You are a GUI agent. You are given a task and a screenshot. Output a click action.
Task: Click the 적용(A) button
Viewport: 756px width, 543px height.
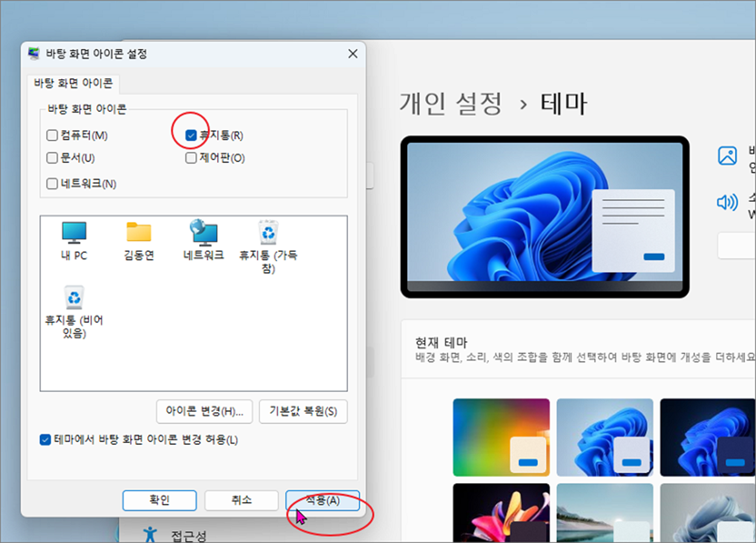(x=322, y=501)
